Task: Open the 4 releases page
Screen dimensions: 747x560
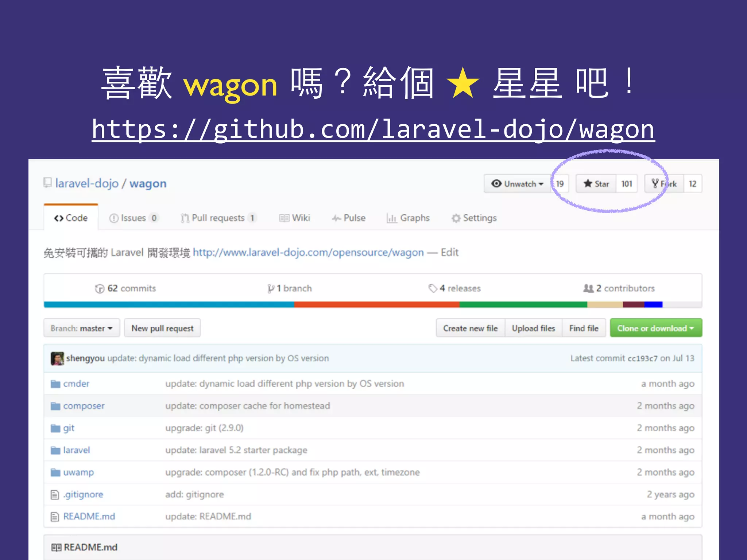Action: pos(454,288)
